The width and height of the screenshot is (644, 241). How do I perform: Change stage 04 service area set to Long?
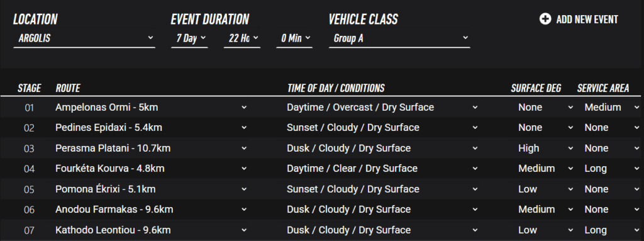pyautogui.click(x=612, y=169)
